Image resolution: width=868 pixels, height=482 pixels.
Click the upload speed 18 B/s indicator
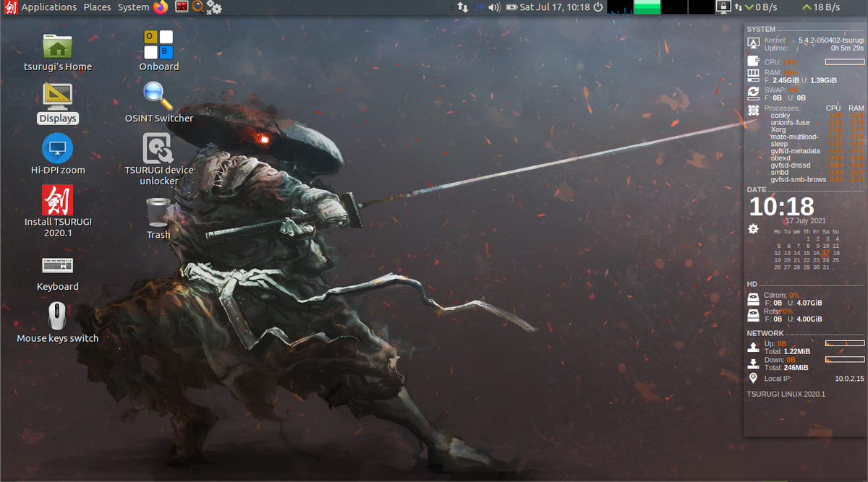[x=822, y=7]
